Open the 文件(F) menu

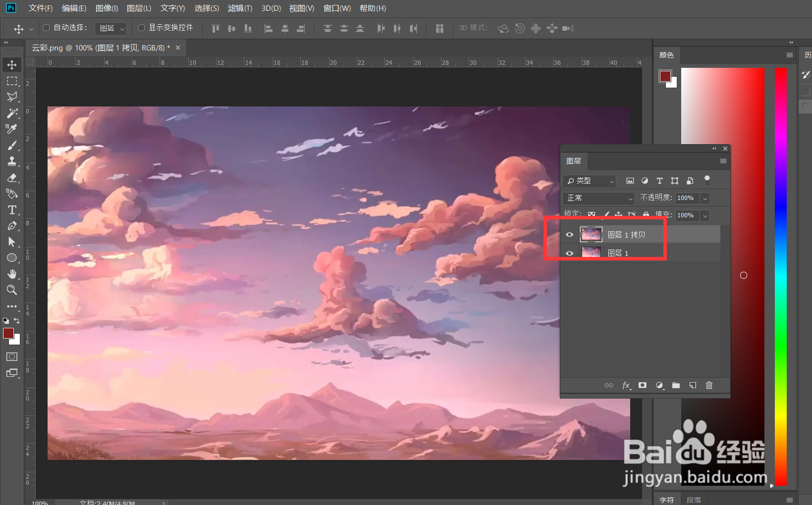click(x=41, y=8)
